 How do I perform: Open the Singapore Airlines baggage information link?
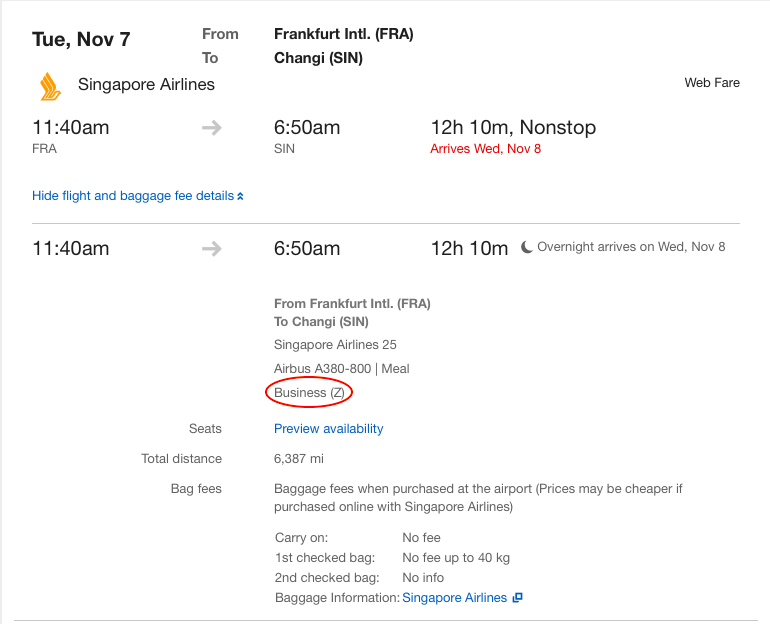tap(454, 598)
